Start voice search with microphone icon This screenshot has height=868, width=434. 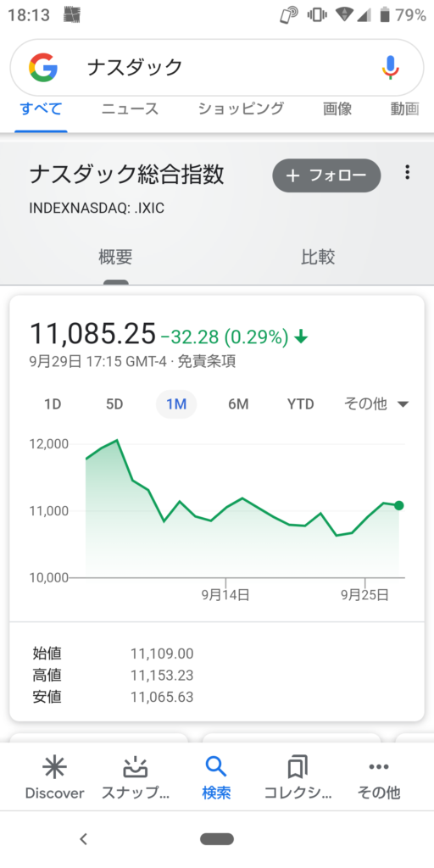390,68
